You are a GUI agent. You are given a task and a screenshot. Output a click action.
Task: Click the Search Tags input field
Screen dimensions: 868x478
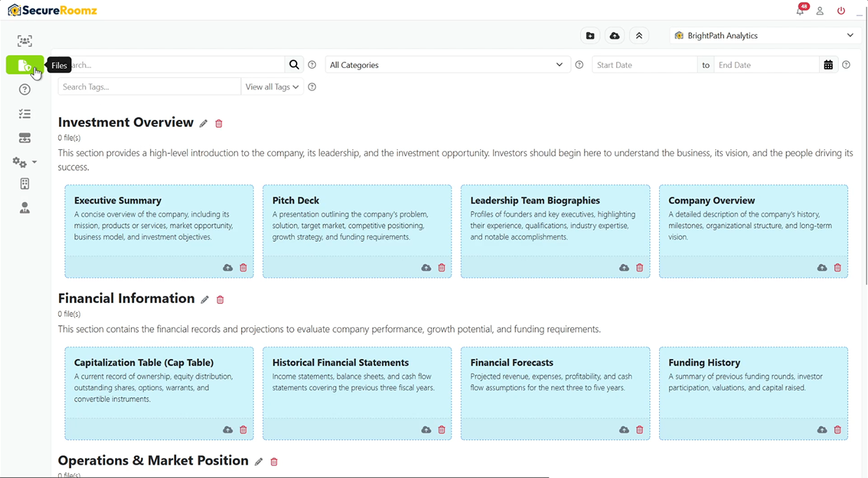click(x=149, y=87)
